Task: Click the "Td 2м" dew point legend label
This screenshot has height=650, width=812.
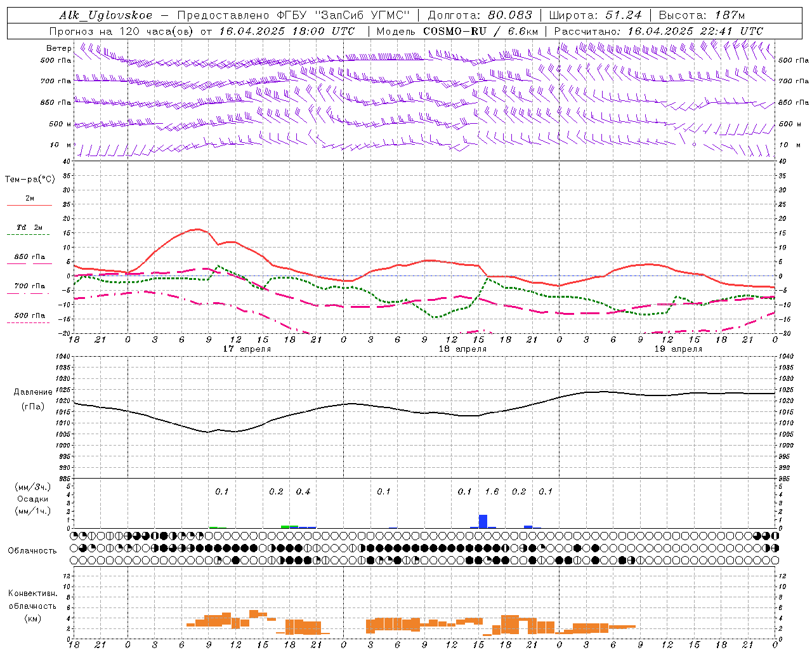Action: [x=30, y=227]
